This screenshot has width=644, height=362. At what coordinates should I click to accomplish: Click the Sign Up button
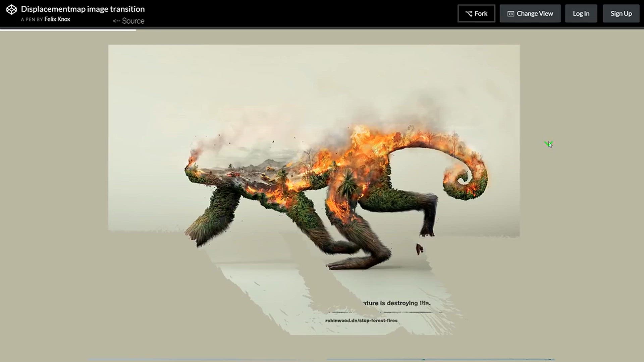621,13
